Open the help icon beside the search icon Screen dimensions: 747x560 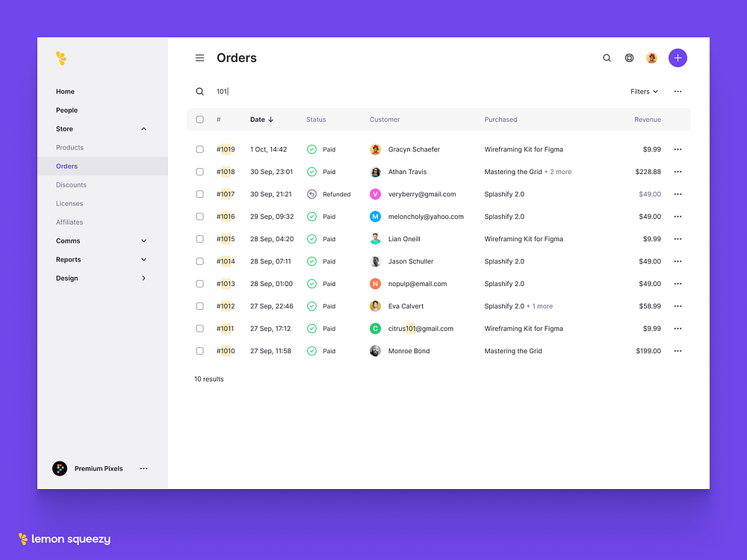point(629,57)
